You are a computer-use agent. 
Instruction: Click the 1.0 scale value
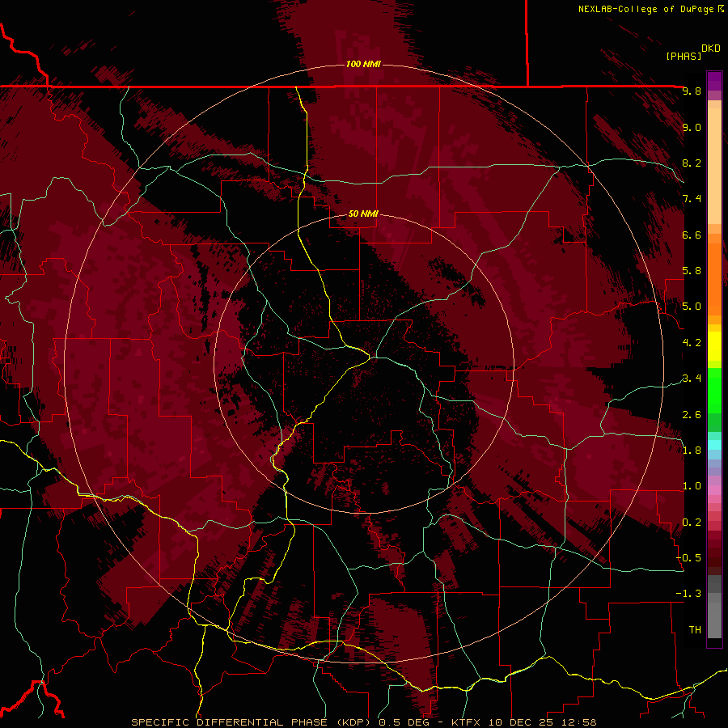[x=692, y=487]
